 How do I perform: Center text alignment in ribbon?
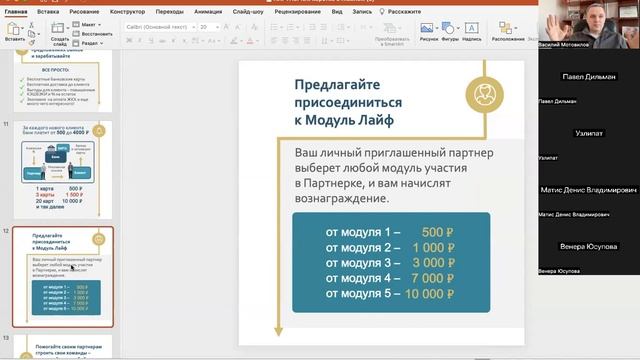(285, 41)
